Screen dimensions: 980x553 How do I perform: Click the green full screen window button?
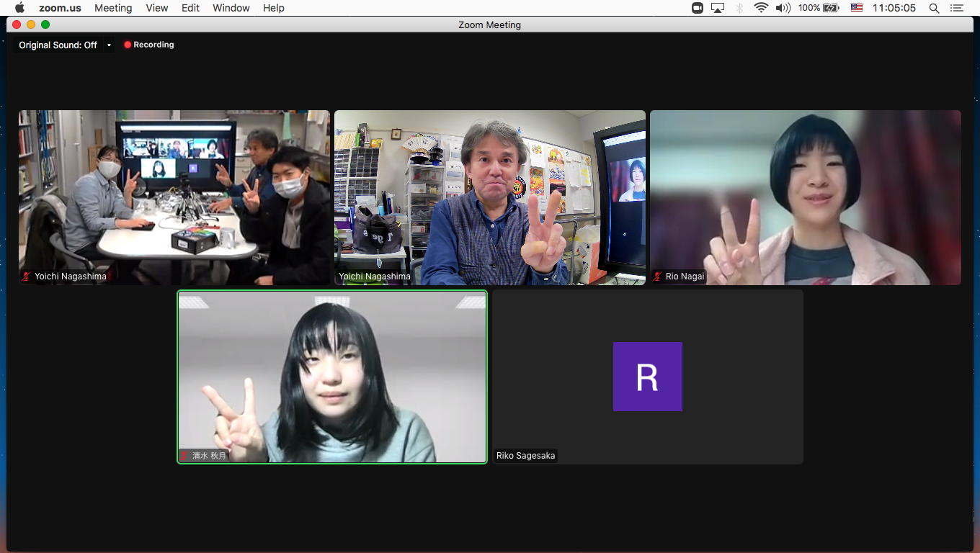45,24
